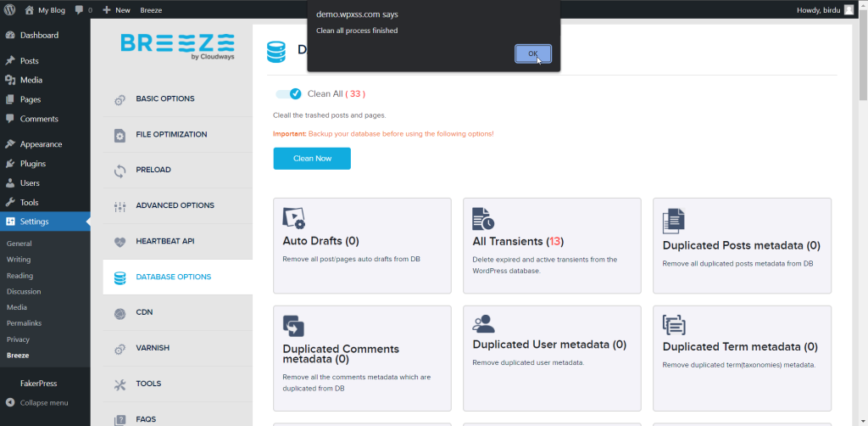Click the New plus icon

click(x=107, y=10)
